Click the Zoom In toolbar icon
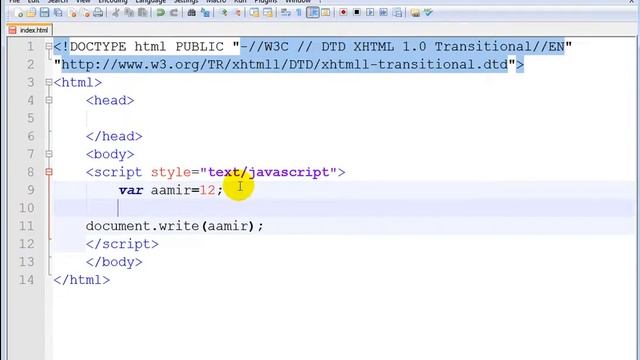 (x=223, y=13)
